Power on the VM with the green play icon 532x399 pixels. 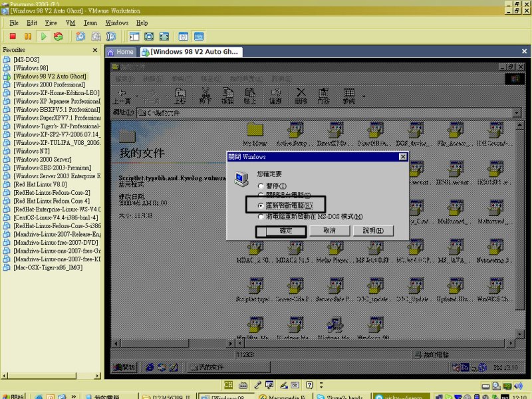(x=43, y=37)
